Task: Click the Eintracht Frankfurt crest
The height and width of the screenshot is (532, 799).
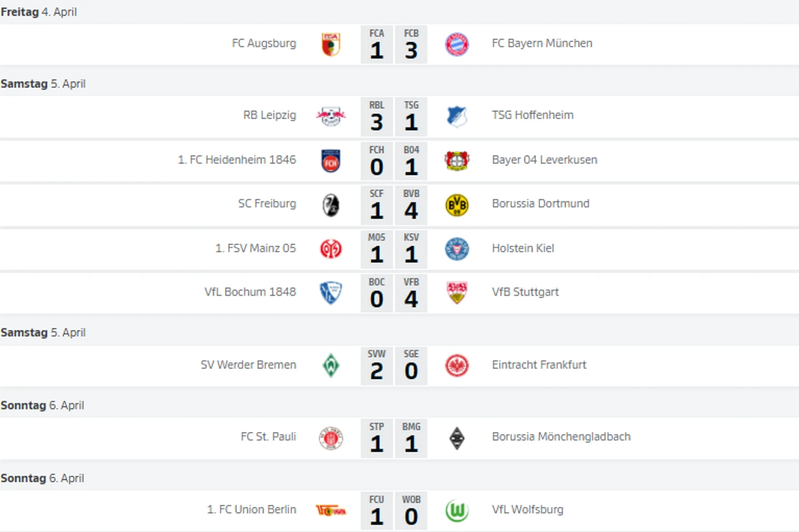Action: click(x=456, y=365)
